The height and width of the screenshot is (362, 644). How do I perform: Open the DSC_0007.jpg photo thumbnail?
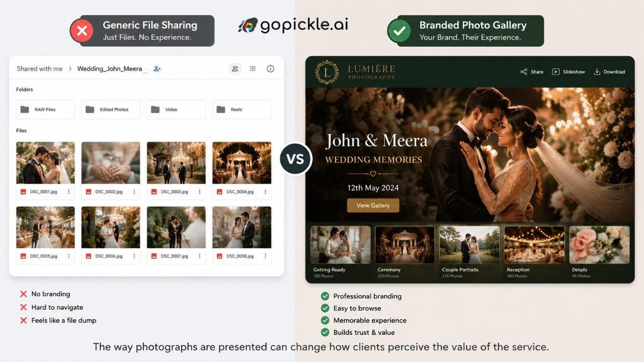pos(176,227)
